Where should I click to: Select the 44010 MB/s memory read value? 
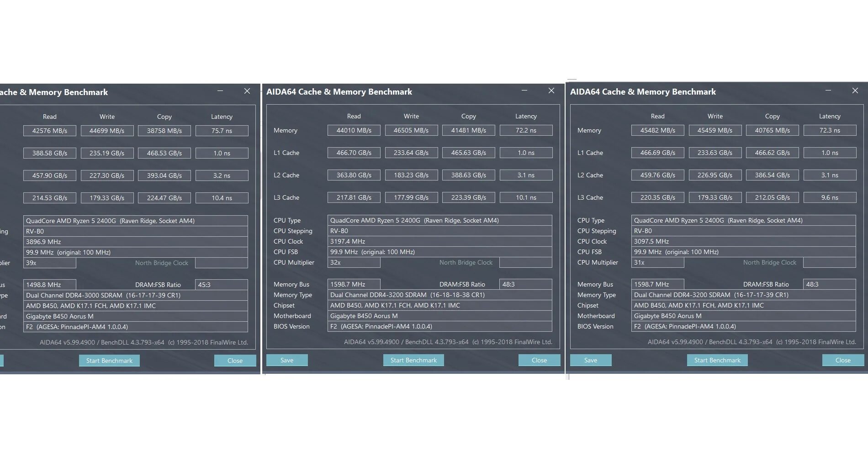354,130
